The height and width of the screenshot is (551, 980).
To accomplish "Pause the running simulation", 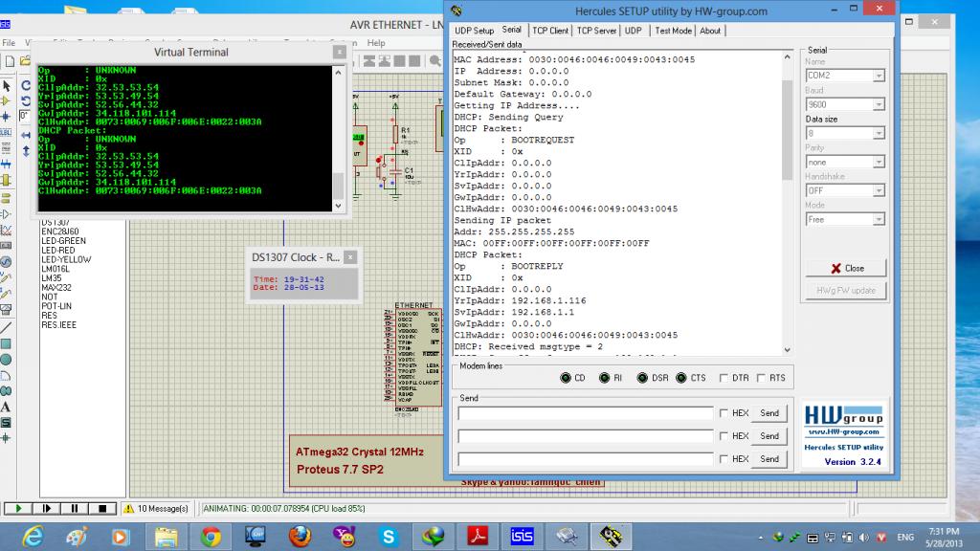I will (x=75, y=508).
